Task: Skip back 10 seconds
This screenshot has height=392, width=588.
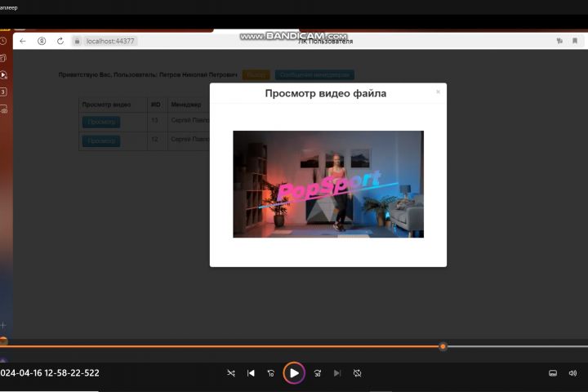Action: pos(271,373)
